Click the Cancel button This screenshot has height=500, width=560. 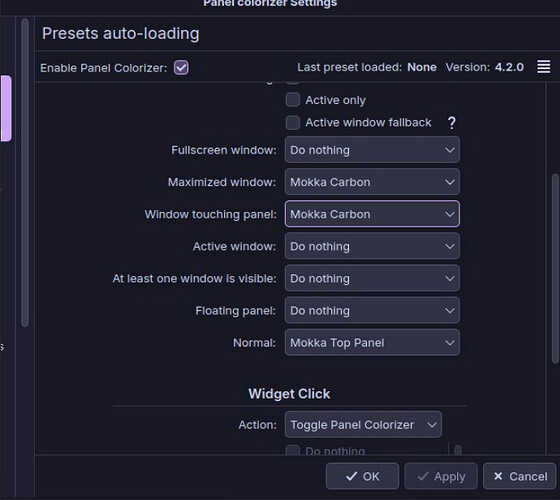pyautogui.click(x=520, y=476)
